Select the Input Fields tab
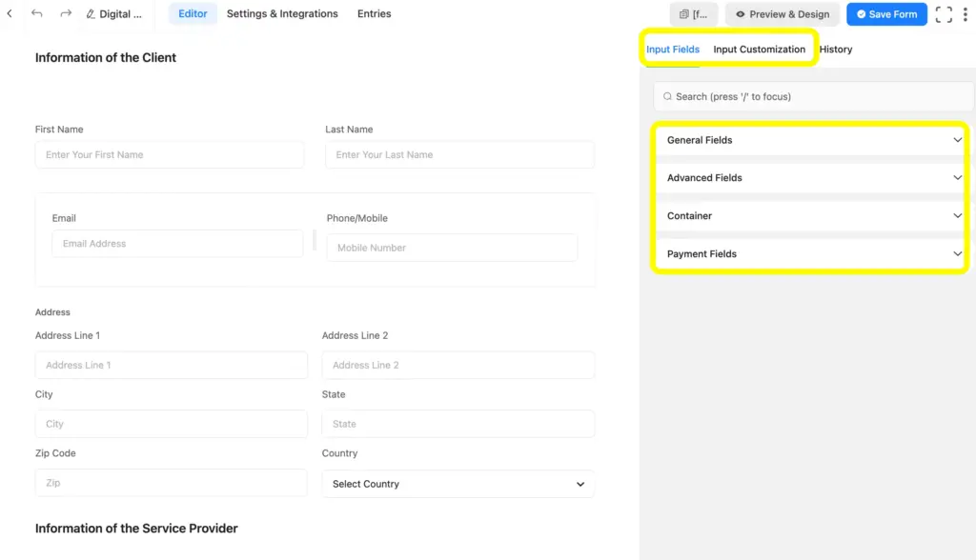This screenshot has width=976, height=560. tap(673, 50)
